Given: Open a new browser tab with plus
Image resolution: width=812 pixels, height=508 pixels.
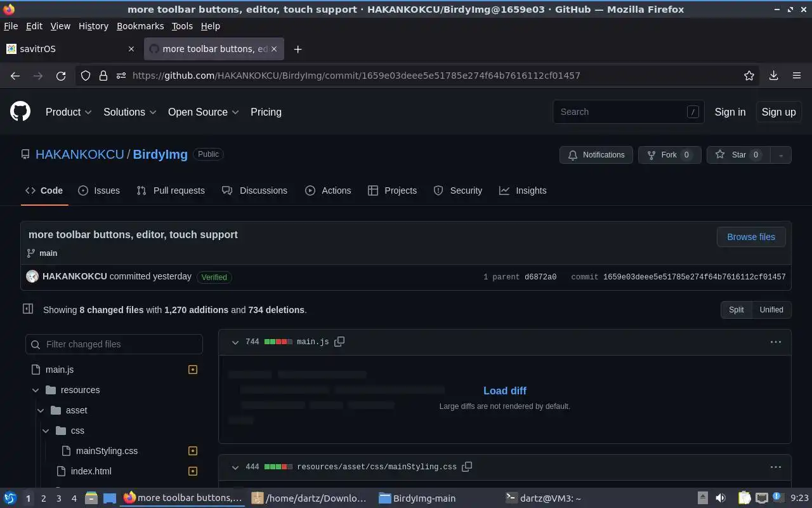Looking at the screenshot, I should [298, 49].
